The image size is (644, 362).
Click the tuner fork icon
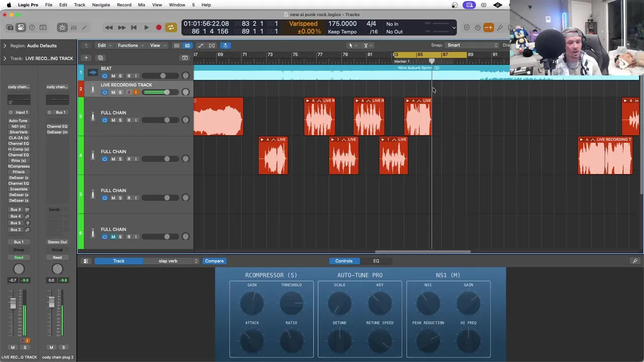501,28
